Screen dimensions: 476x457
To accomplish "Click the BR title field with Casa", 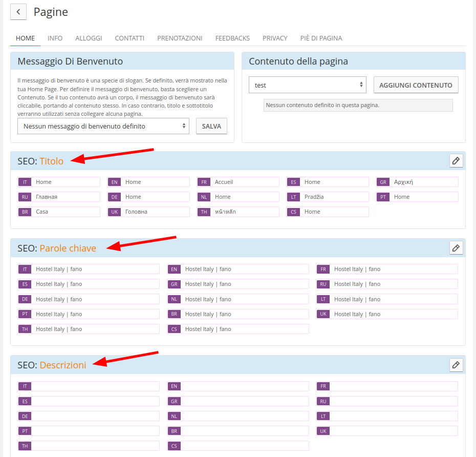I will click(x=67, y=212).
